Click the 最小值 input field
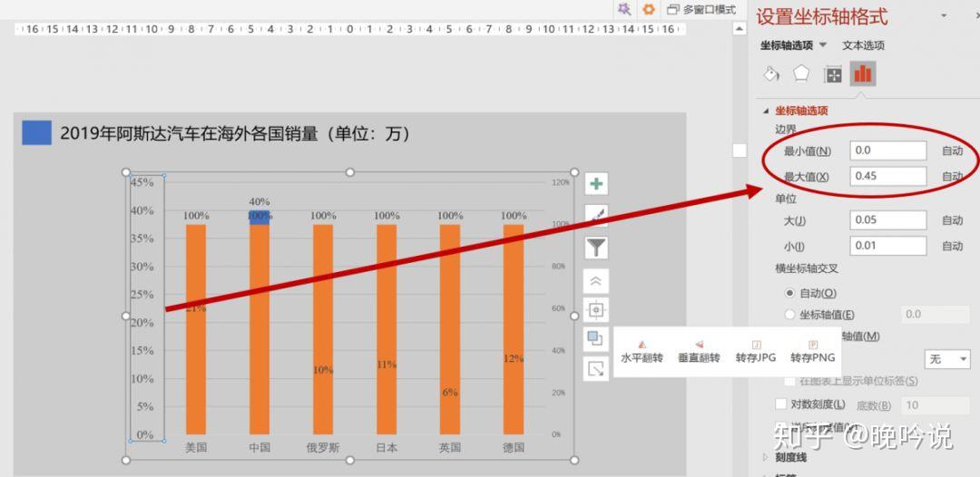Image resolution: width=980 pixels, height=477 pixels. click(x=888, y=151)
